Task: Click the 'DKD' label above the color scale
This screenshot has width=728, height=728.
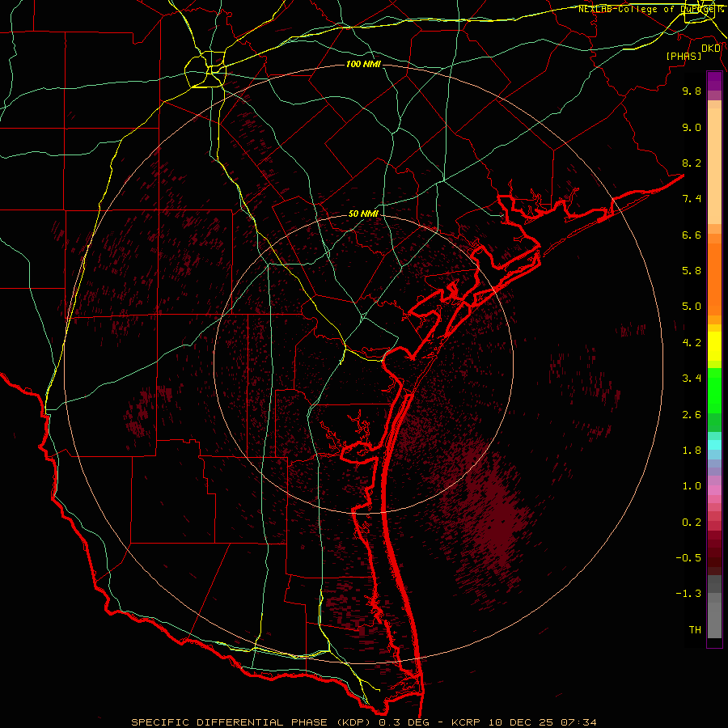Action: point(711,49)
